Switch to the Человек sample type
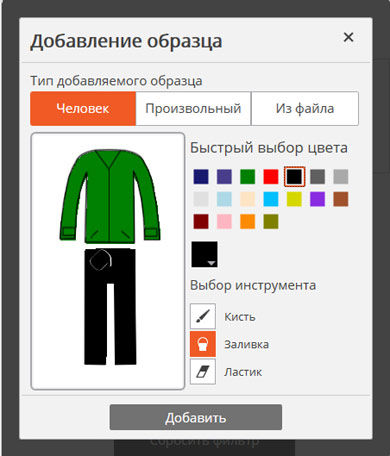390x456 pixels. 83,109
